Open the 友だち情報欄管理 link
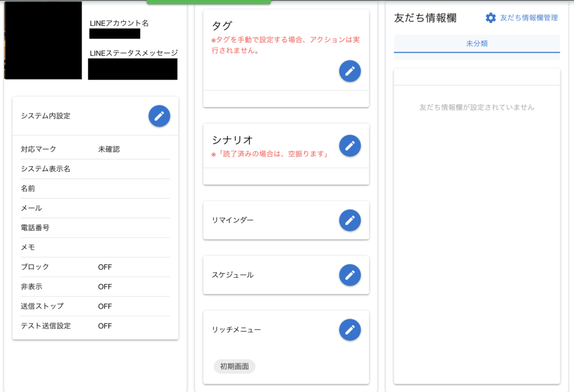Screen dimensions: 574x392 pos(529,18)
